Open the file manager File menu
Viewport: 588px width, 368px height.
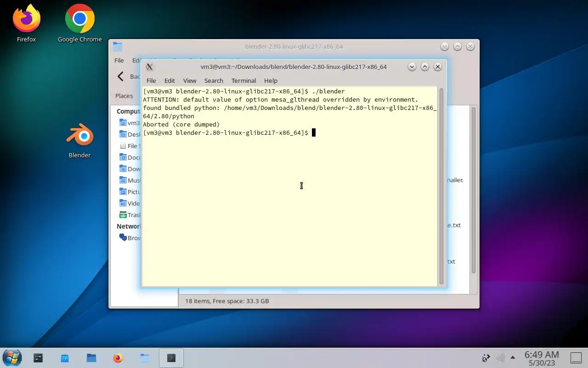[119, 60]
